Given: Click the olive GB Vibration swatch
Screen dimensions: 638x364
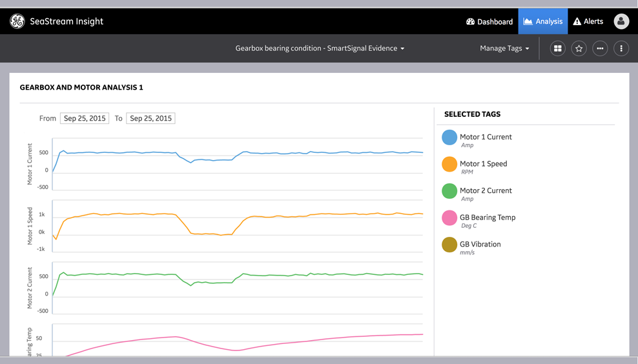Looking at the screenshot, I should [449, 245].
